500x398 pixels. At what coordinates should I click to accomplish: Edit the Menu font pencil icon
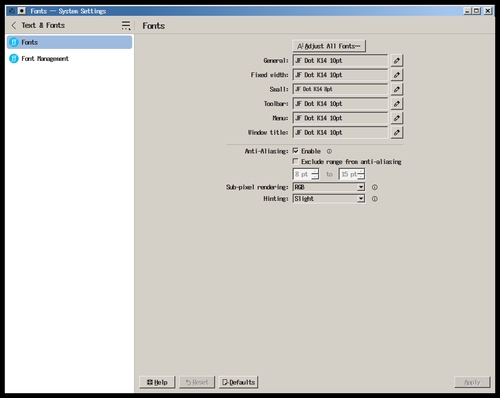point(397,118)
